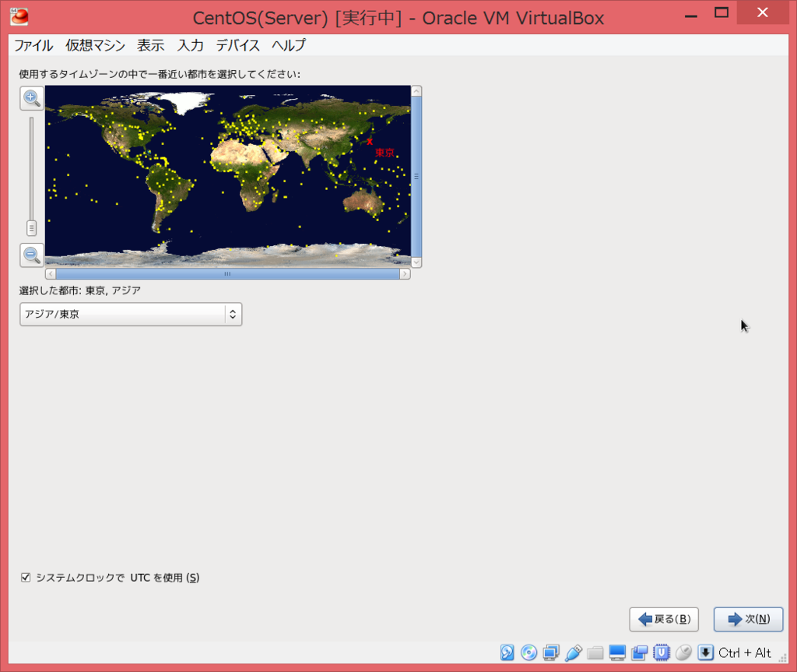
Task: Click the hard disk activity status icon
Action: 507,653
